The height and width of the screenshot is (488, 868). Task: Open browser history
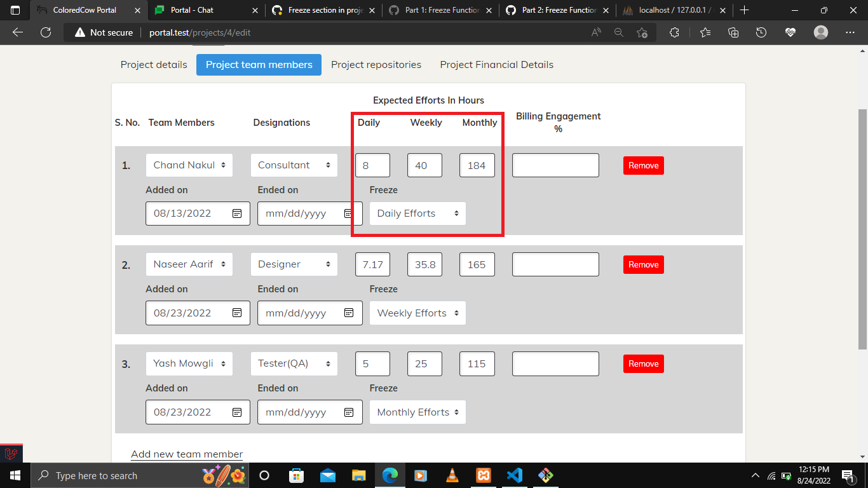coord(761,32)
